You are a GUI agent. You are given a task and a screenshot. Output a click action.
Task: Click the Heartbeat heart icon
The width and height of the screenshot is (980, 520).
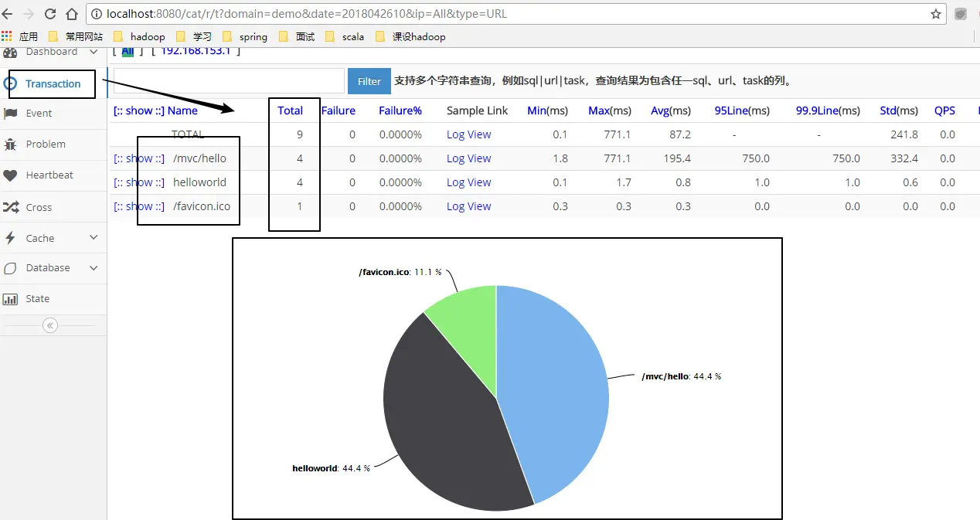pyautogui.click(x=10, y=175)
